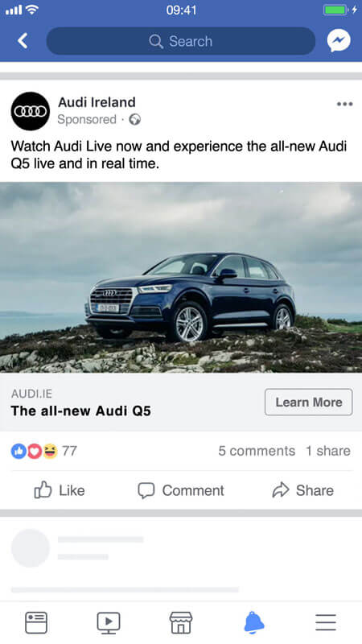View the 1 share link
362x644 pixels.
coord(328,451)
